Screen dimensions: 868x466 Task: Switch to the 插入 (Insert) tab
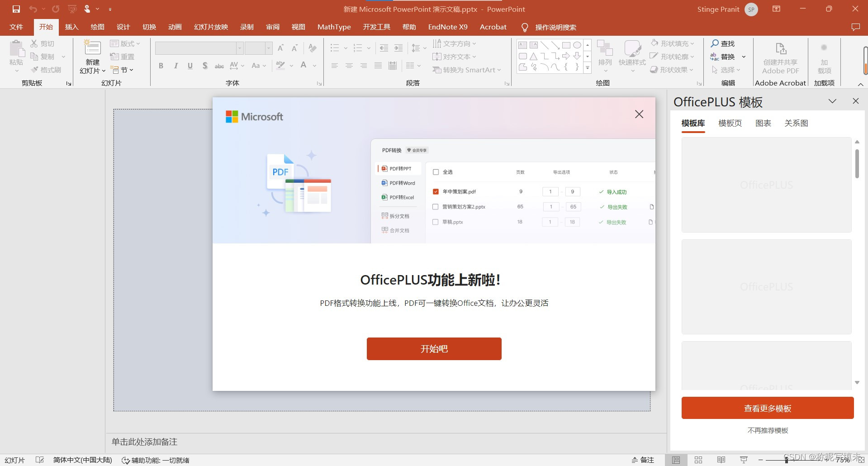coord(71,27)
